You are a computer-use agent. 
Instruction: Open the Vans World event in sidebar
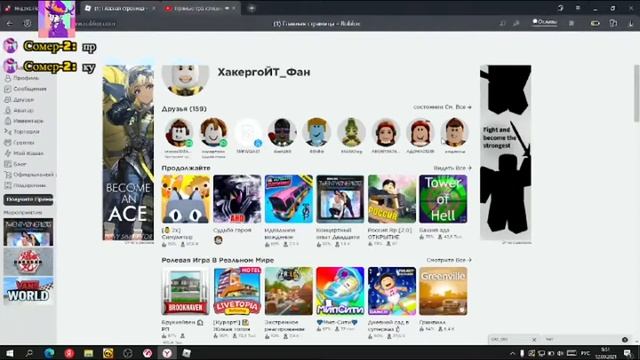click(x=28, y=291)
